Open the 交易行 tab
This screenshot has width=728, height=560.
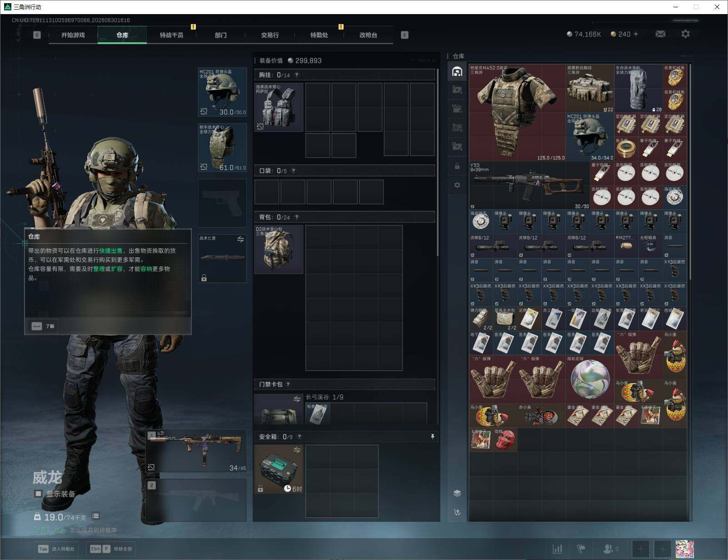270,35
